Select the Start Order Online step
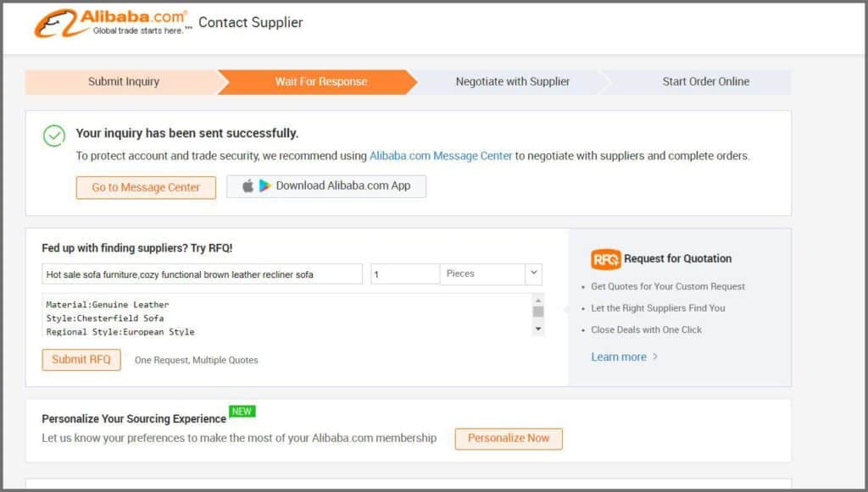868x492 pixels. pyautogui.click(x=705, y=82)
